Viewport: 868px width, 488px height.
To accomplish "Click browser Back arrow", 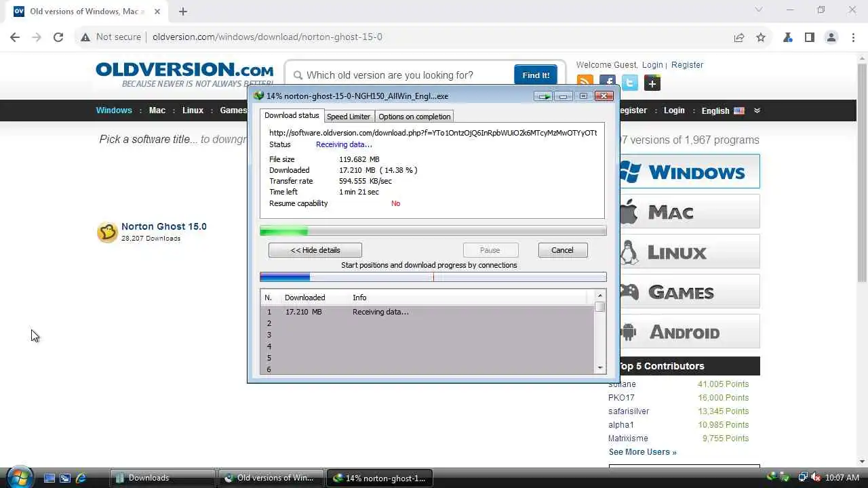I will 15,37.
